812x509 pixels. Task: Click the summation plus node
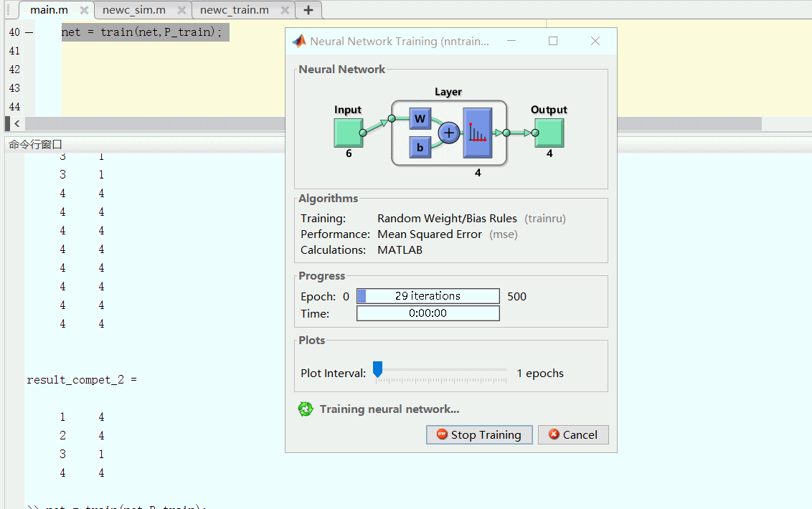tap(449, 133)
